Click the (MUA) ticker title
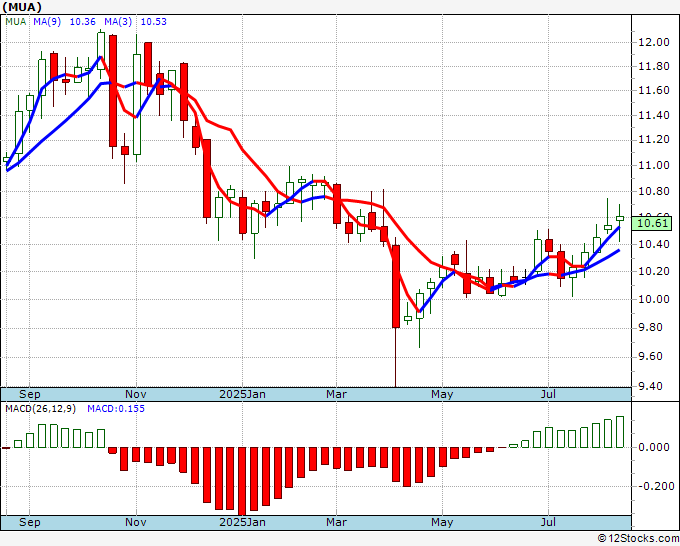Screen dimensions: 680x546 [x=22, y=7]
